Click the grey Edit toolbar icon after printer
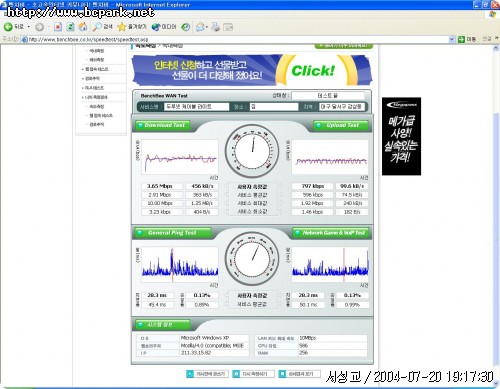Screen dimensions: 500x389 click(228, 27)
